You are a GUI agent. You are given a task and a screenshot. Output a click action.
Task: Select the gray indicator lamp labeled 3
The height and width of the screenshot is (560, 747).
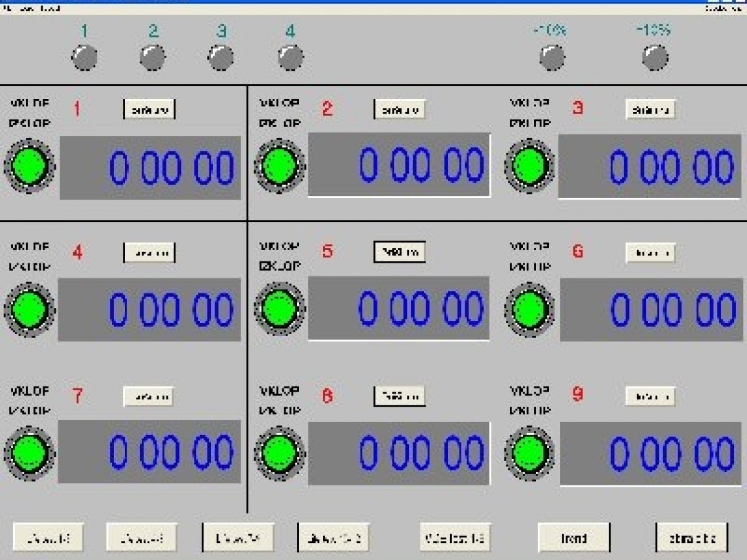point(221,58)
